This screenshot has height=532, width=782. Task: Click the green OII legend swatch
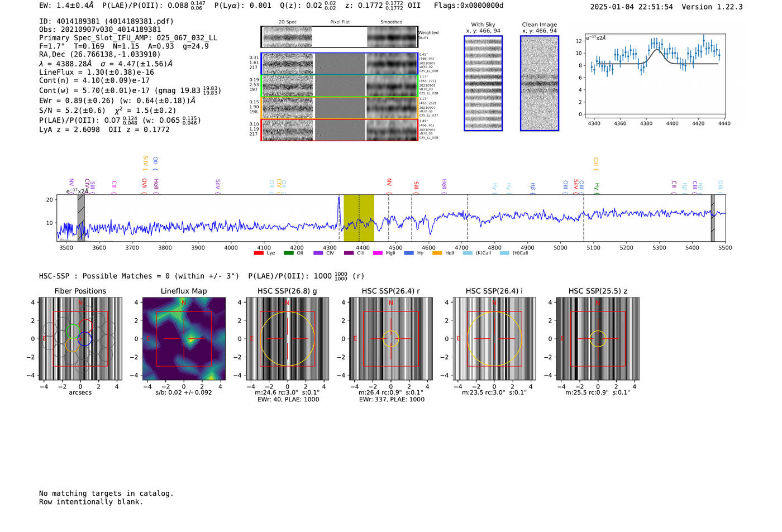pos(288,253)
